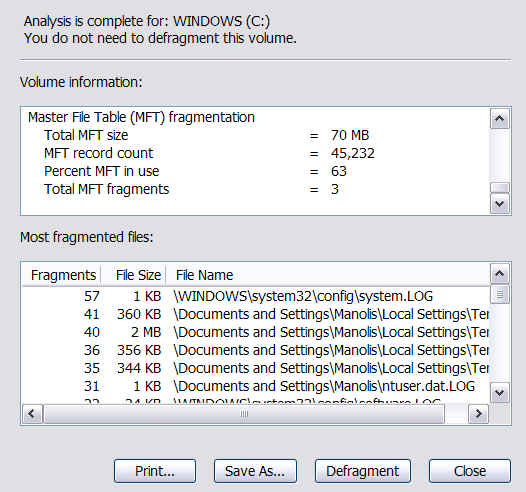Click left arrow of horizontal file list scrollbar
This screenshot has height=492, width=526.
[x=33, y=414]
